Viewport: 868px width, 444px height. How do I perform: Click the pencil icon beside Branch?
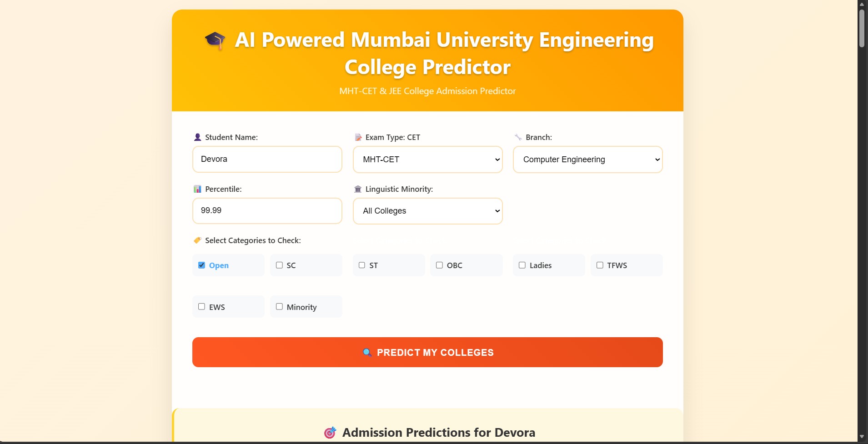518,137
